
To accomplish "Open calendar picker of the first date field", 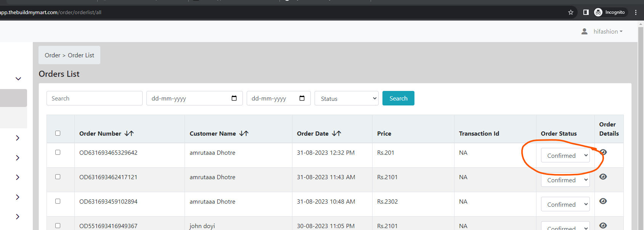I will (x=234, y=98).
